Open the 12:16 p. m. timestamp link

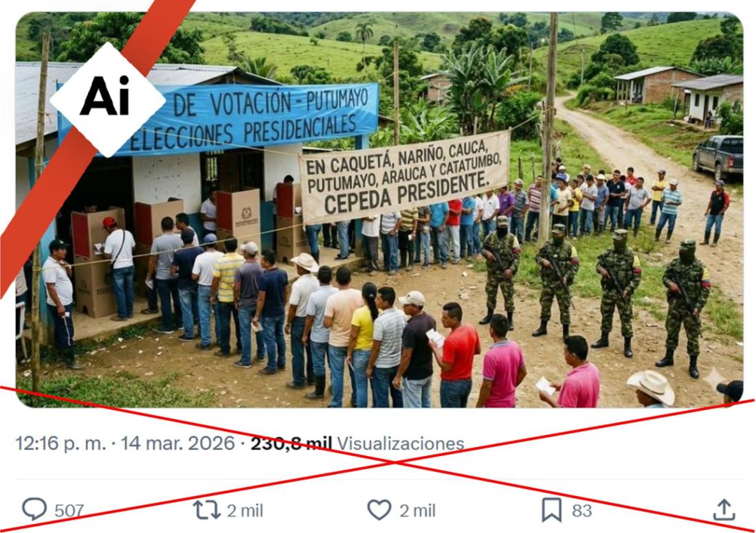[x=60, y=443]
